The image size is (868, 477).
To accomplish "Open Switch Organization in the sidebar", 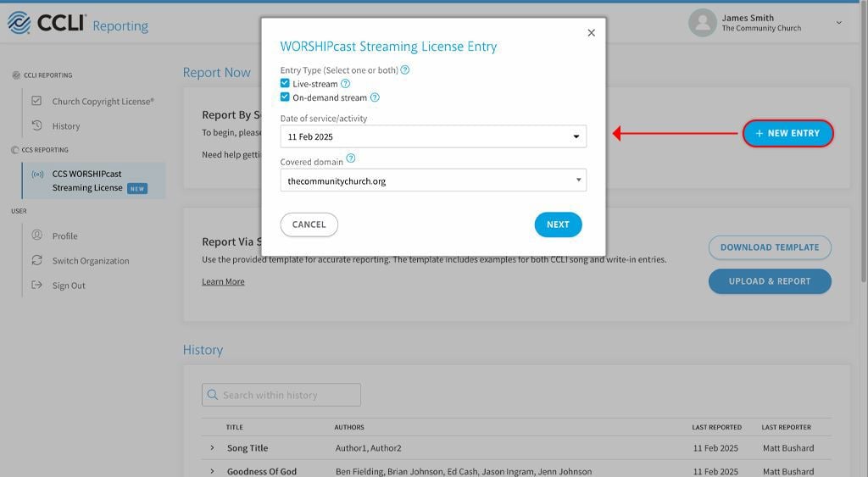I will (91, 261).
